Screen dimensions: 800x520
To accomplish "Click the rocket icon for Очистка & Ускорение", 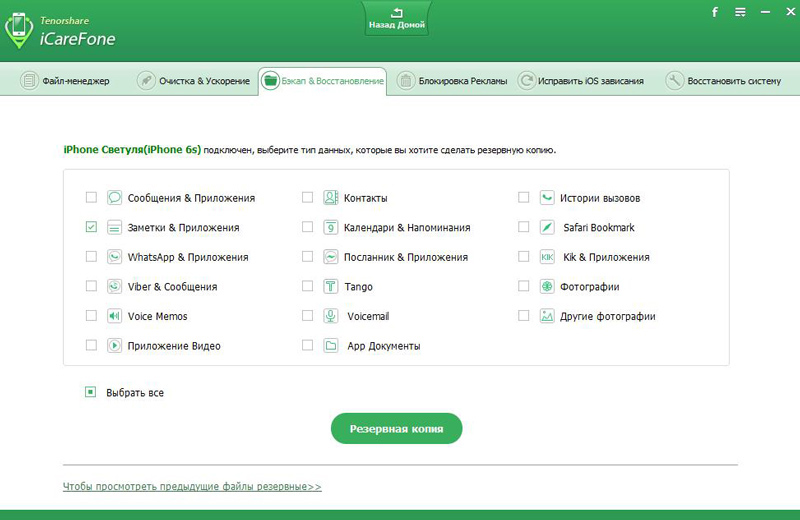I will coord(146,81).
